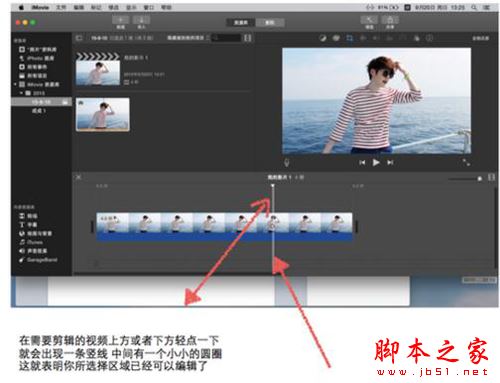Jump to the next clip in viewer

pyautogui.click(x=390, y=163)
